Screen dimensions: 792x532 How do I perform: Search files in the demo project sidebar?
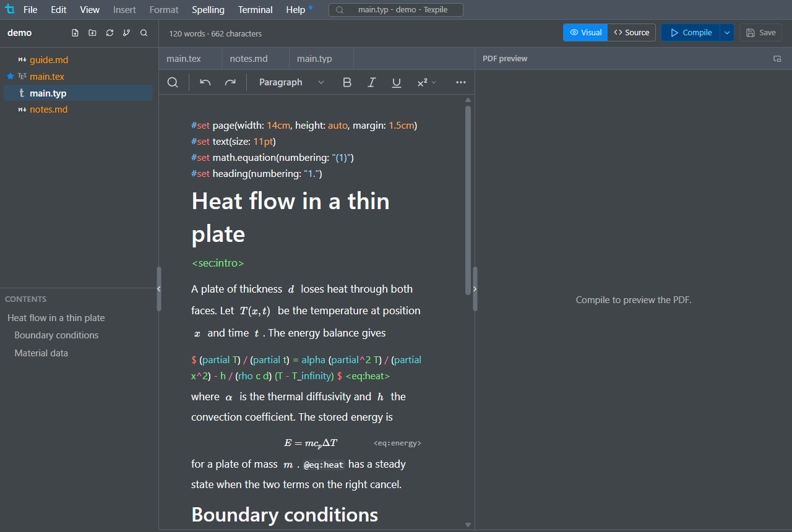tap(144, 33)
